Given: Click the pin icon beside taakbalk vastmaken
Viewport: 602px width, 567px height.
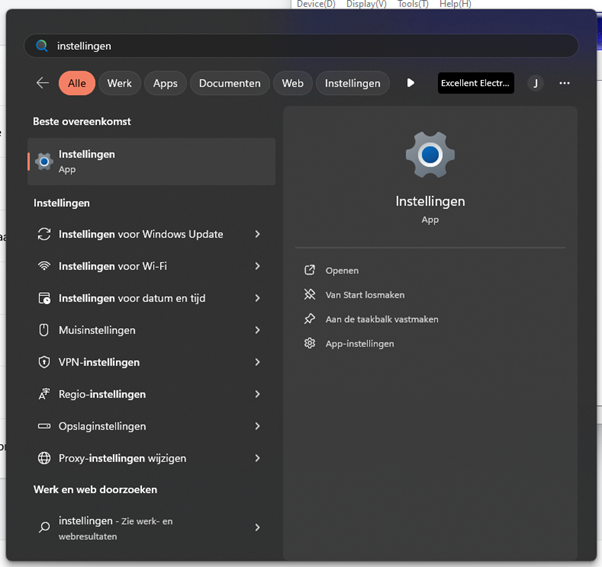Looking at the screenshot, I should pos(309,319).
